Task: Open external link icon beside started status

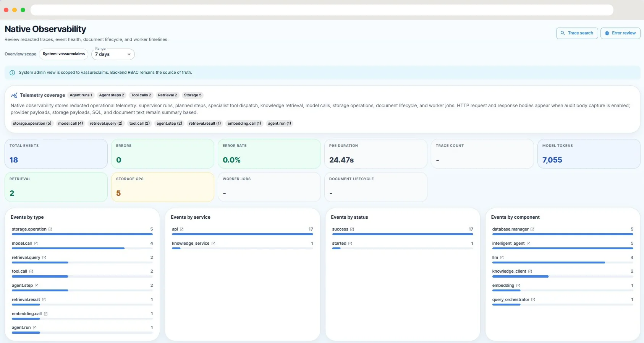Action: pos(350,244)
